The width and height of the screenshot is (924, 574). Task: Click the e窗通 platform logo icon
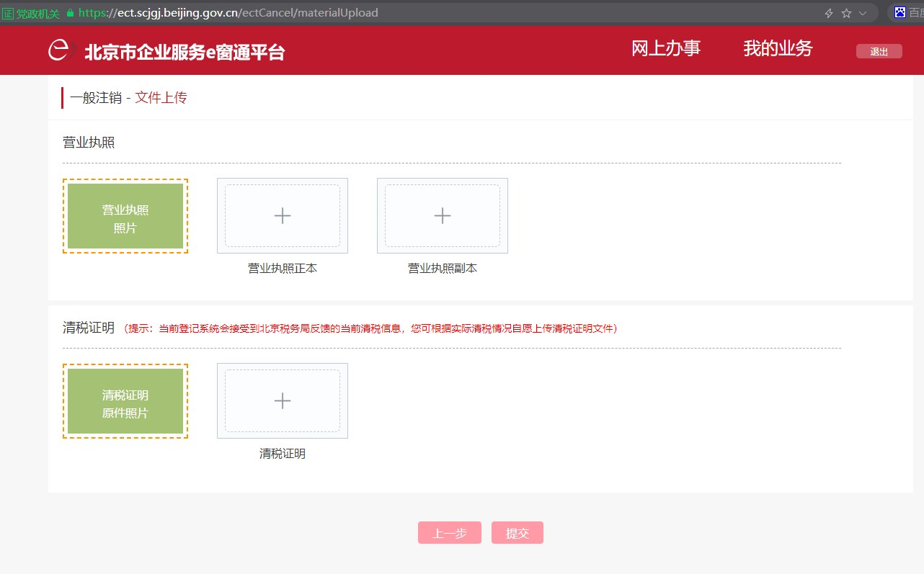(x=59, y=50)
